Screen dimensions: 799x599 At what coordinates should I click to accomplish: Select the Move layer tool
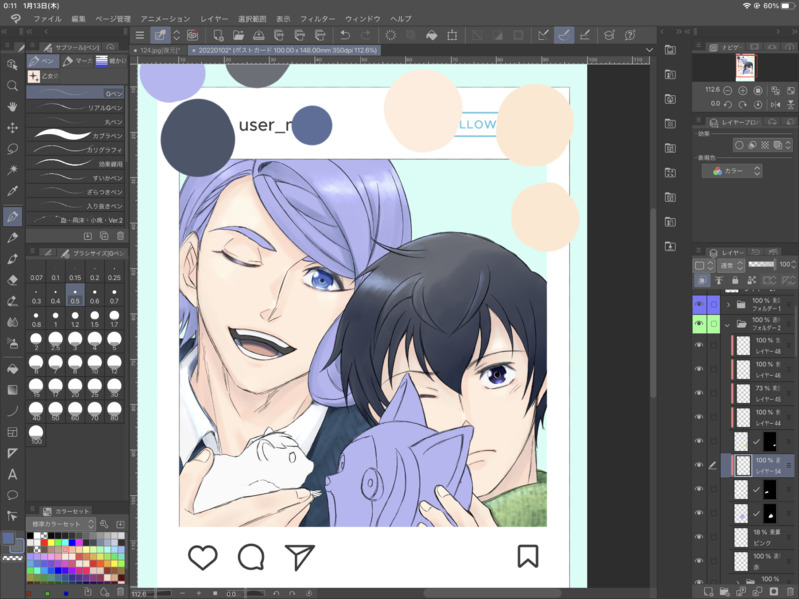click(x=12, y=127)
